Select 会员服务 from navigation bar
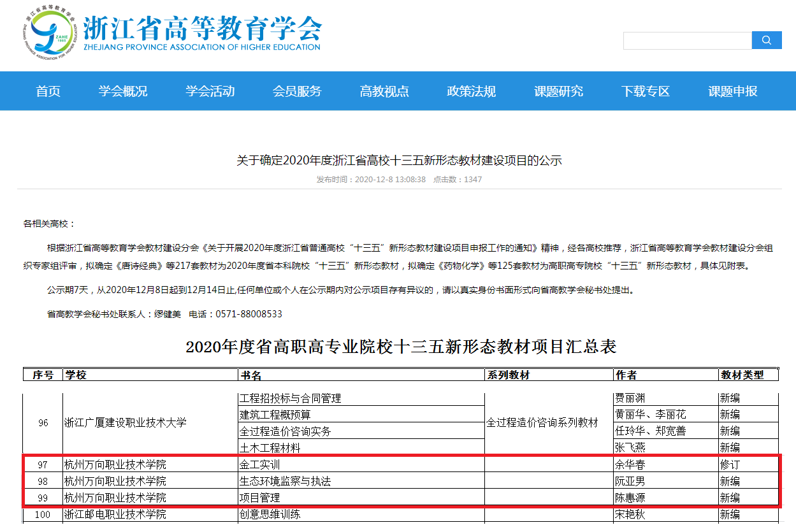This screenshot has width=796, height=532. coord(297,91)
